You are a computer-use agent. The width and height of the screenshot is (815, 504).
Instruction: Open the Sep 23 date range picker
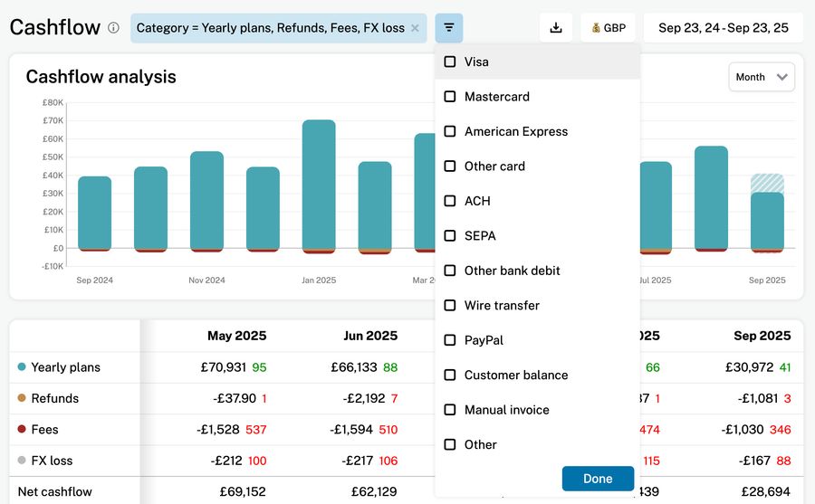pos(723,28)
